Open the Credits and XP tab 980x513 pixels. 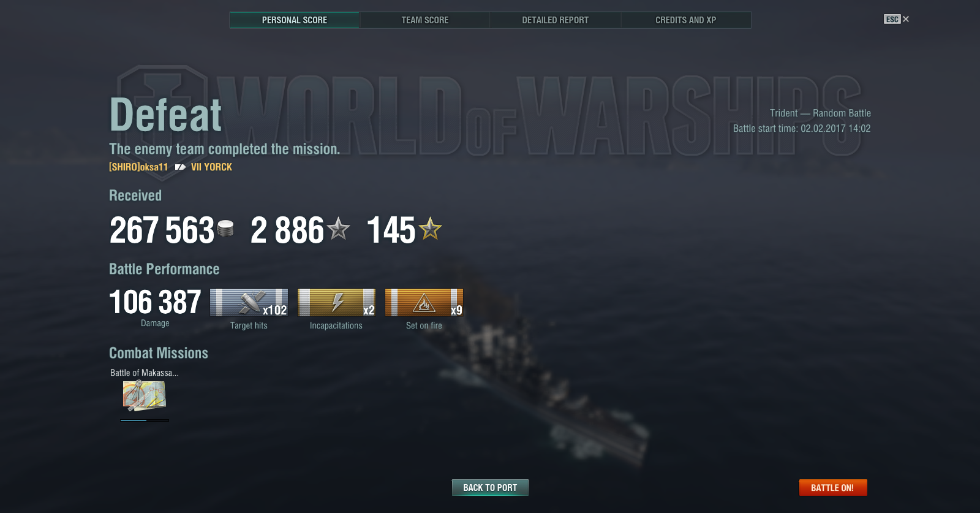[685, 20]
